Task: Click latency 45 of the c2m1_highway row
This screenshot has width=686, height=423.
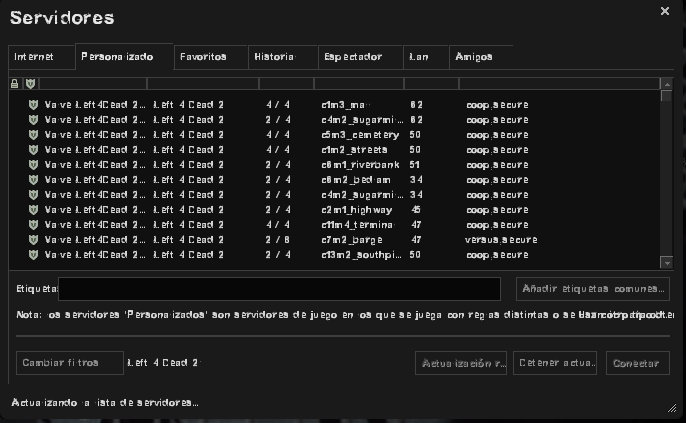Action: click(416, 210)
